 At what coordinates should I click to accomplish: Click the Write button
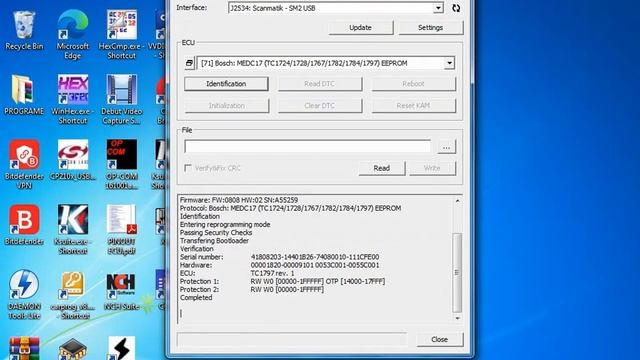pos(432,168)
